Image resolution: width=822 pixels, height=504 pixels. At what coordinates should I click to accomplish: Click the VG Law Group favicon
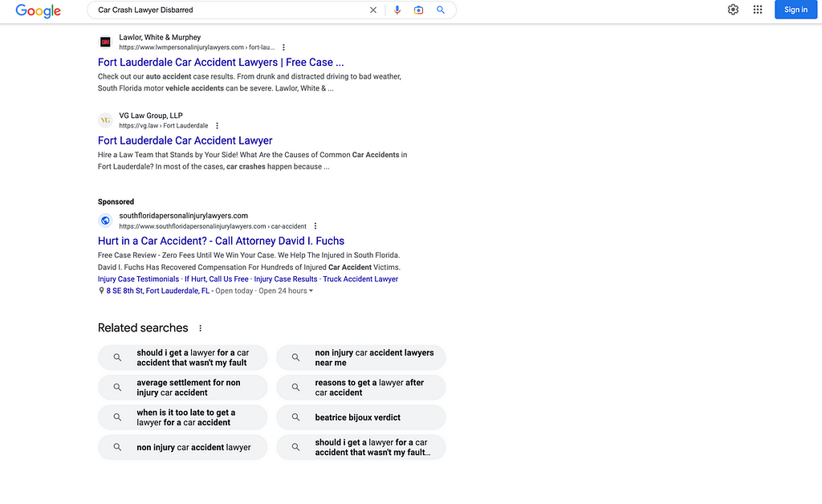coord(105,120)
